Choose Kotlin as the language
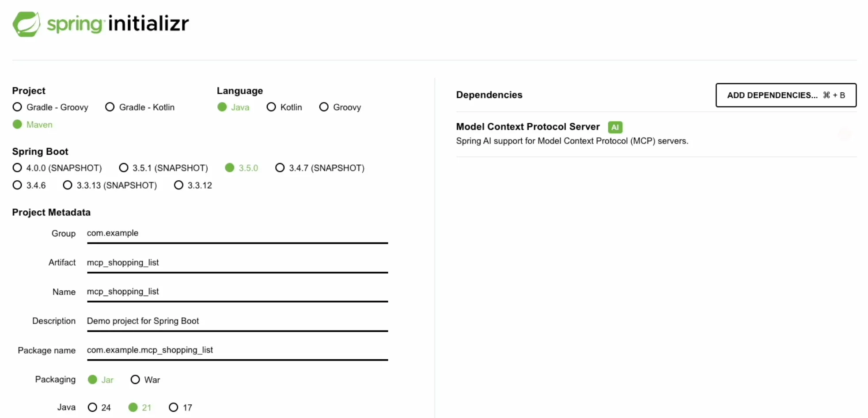Viewport: 868px width, 418px height. (x=271, y=107)
